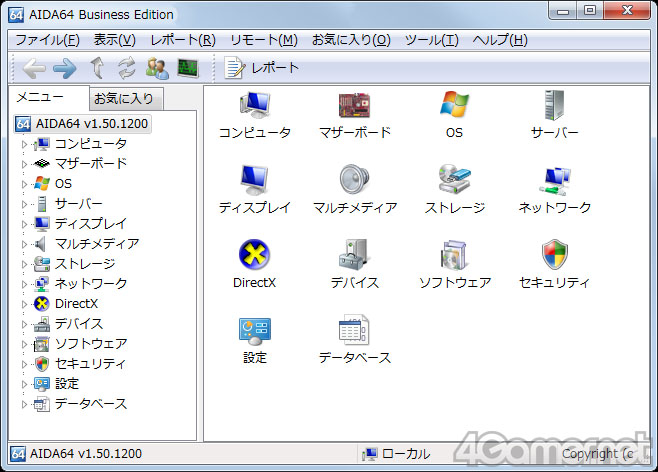Expand the OS tree node arrow

click(24, 184)
